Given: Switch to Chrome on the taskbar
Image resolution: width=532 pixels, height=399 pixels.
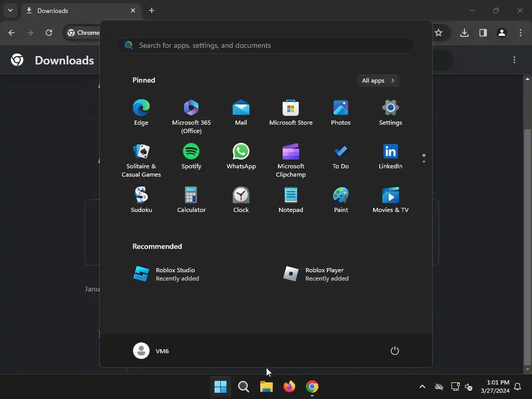Looking at the screenshot, I should click(312, 387).
